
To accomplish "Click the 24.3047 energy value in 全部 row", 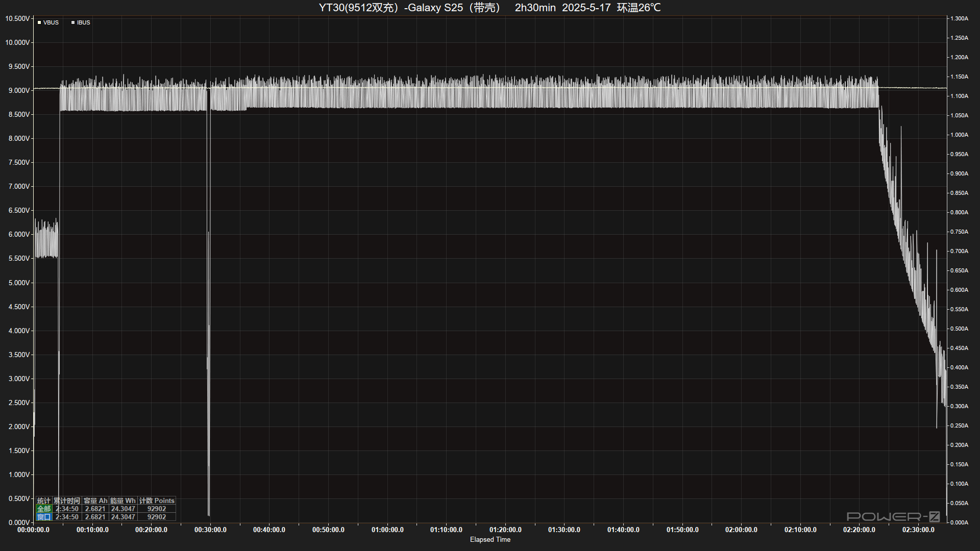I will (x=123, y=509).
